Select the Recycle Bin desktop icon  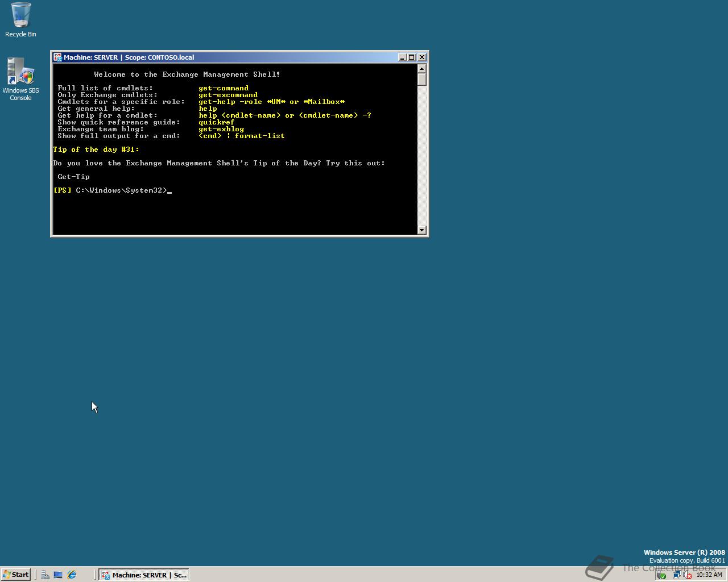click(x=20, y=20)
